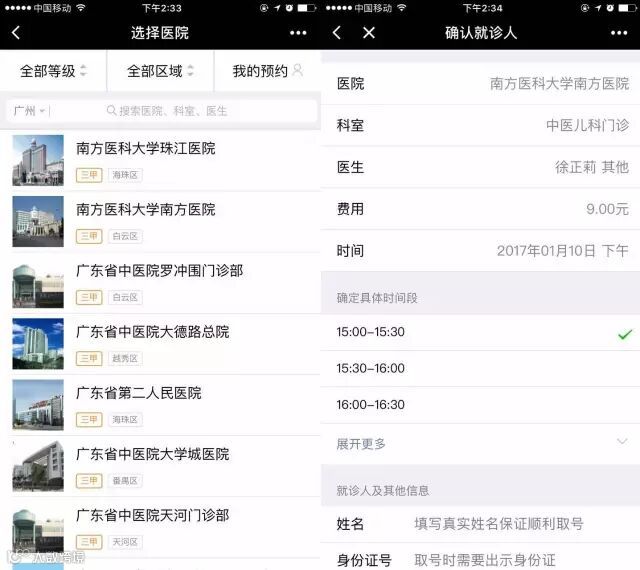Viewport: 640px width, 570px height.
Task: Tap the green checkmark on 15:00–15:30
Action: [624, 334]
